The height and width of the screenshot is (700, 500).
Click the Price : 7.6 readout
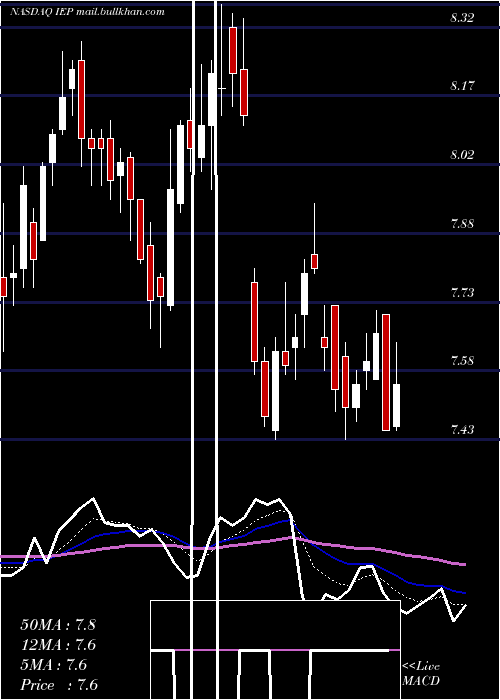click(x=59, y=685)
